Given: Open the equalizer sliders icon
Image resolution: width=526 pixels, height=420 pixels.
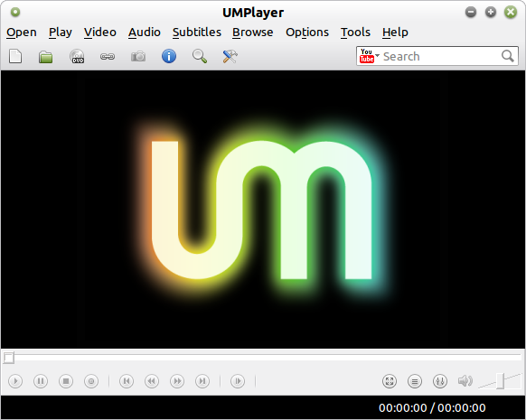Looking at the screenshot, I should (440, 381).
